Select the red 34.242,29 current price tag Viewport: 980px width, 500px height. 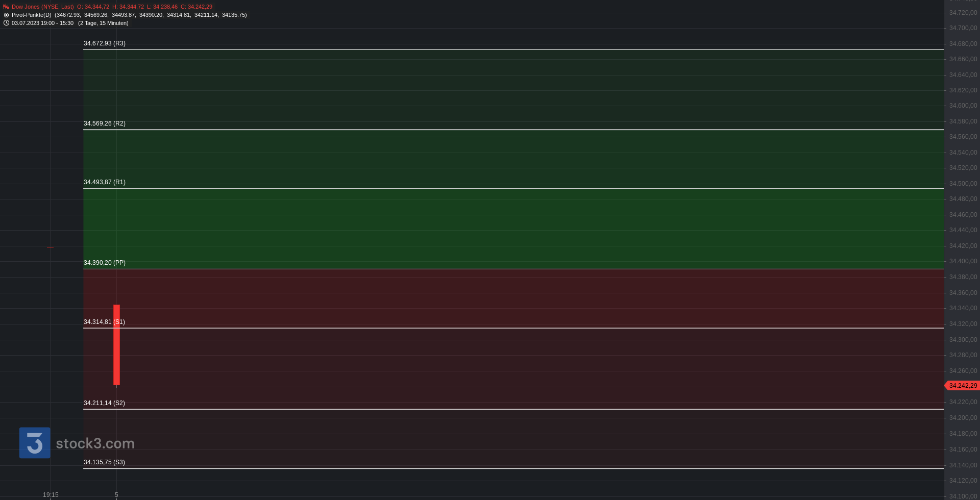(x=962, y=386)
